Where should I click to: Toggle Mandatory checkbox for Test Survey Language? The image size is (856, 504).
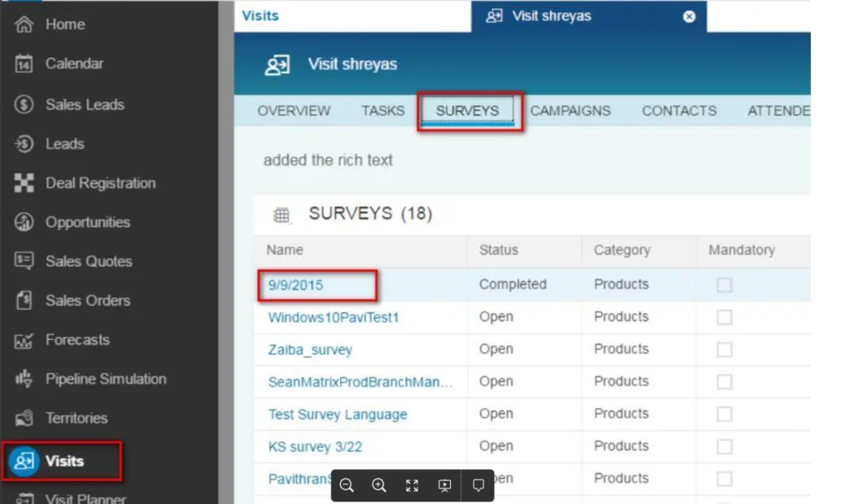coord(724,414)
